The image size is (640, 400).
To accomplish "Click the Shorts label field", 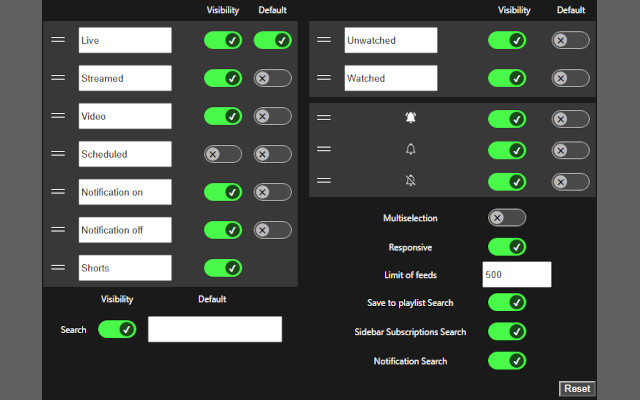I will [125, 268].
